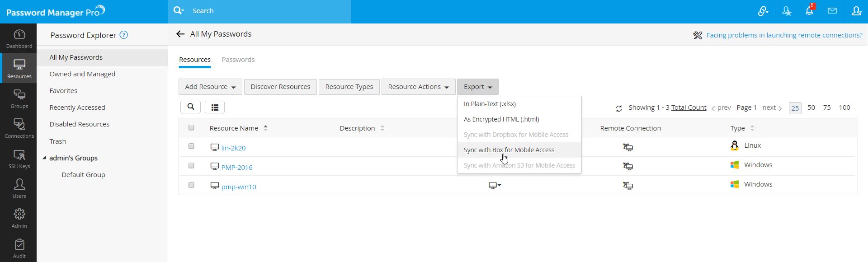The width and height of the screenshot is (868, 262).
Task: Tick the checkbox for lin-2k20
Action: coord(191,146)
